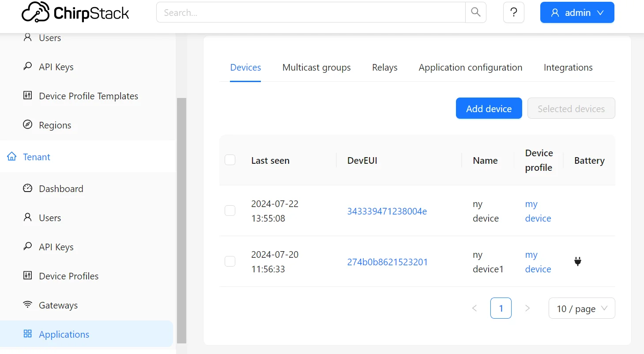Open DevEUI link 343339471238004e
The image size is (644, 354).
point(387,211)
